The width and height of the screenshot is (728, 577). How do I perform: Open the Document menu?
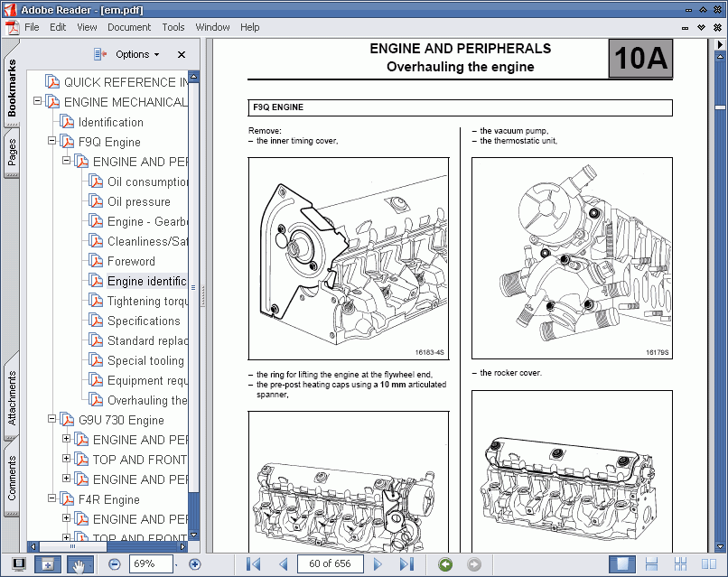pos(129,27)
